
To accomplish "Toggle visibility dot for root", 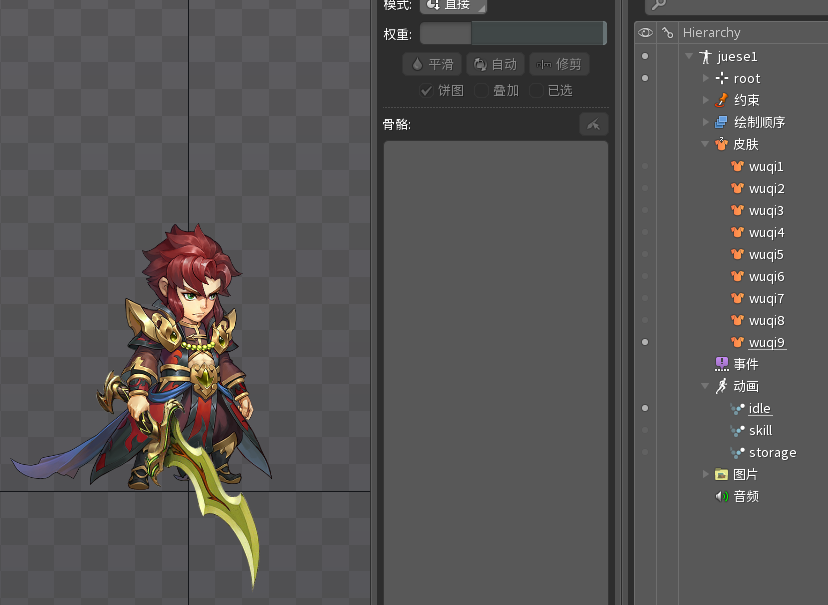I will click(x=645, y=78).
